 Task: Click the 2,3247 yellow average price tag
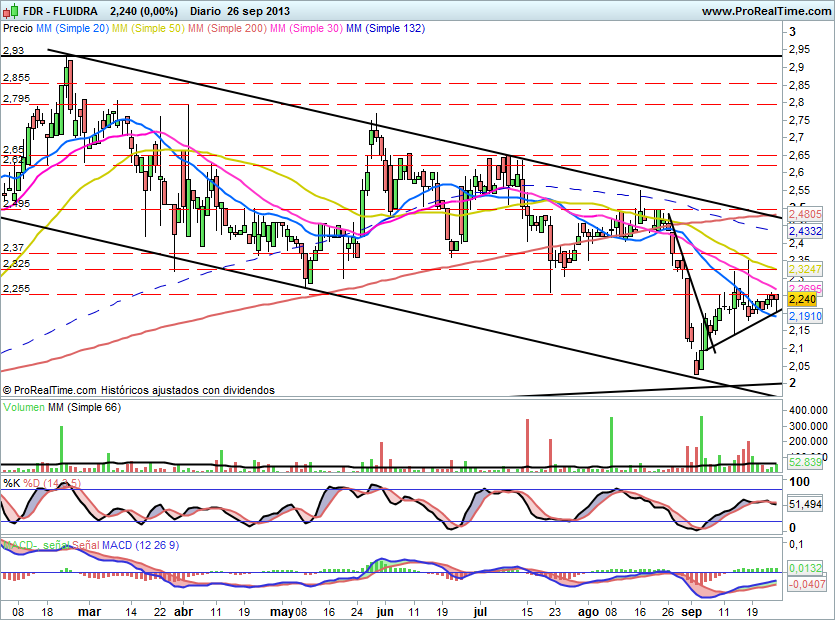tap(804, 270)
